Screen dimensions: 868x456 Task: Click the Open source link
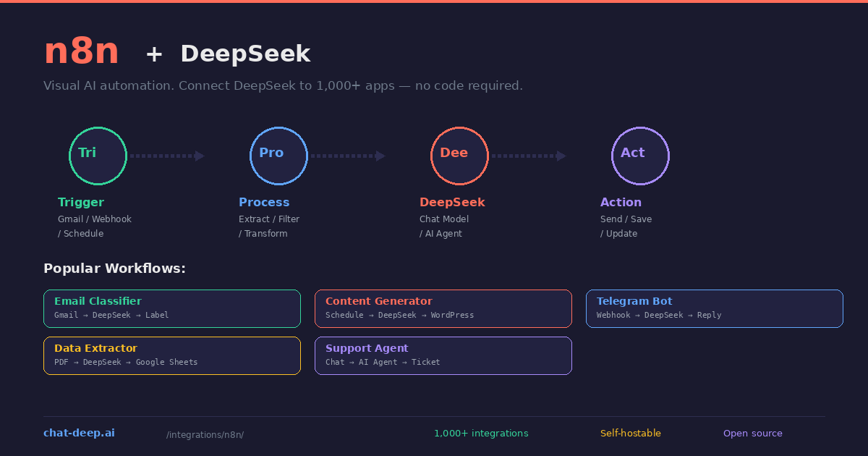coord(752,433)
